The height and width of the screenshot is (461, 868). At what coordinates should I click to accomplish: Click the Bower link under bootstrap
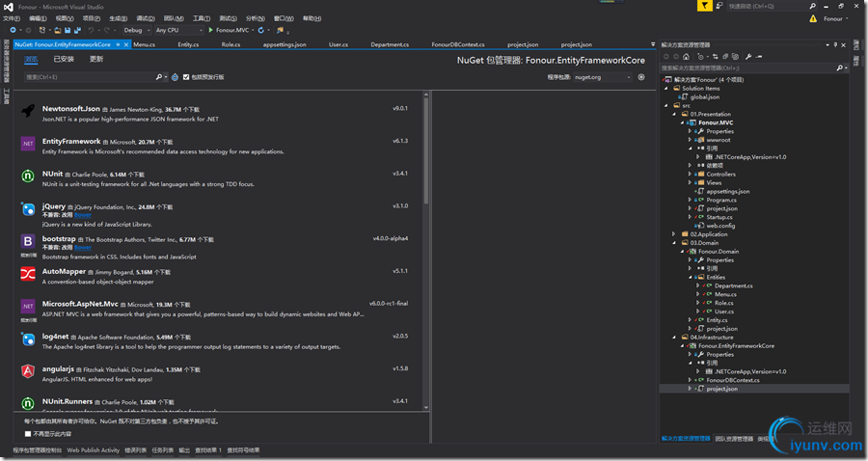click(x=83, y=248)
